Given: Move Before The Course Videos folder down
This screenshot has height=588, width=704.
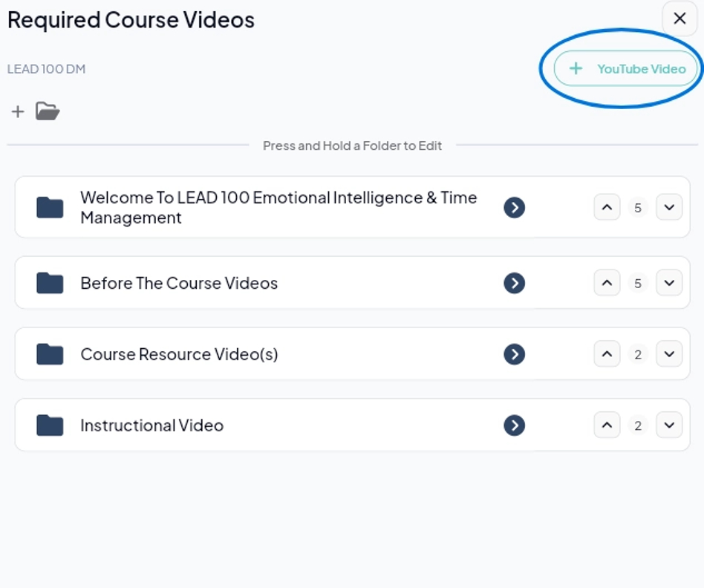Looking at the screenshot, I should pos(669,283).
